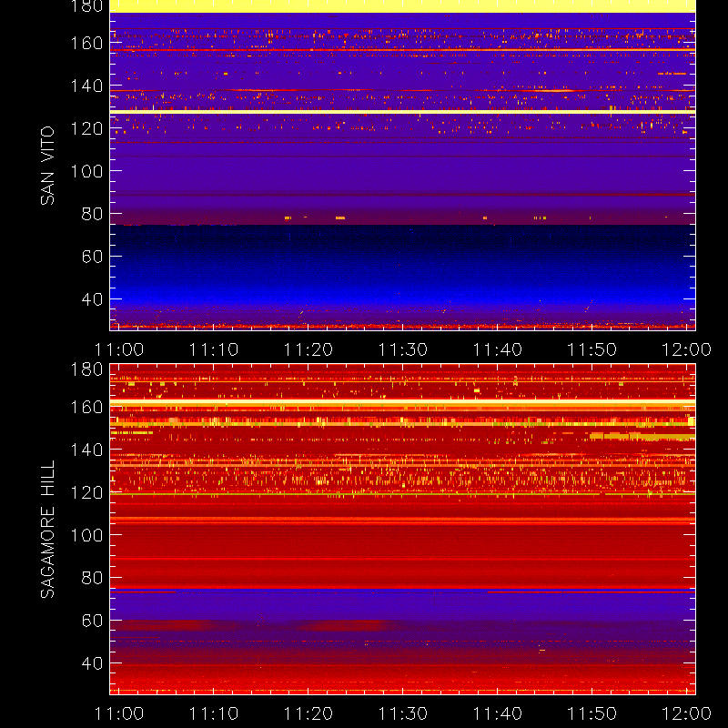Click inside the San Vito spectrogram plot
This screenshot has width=728, height=728.
point(402,166)
